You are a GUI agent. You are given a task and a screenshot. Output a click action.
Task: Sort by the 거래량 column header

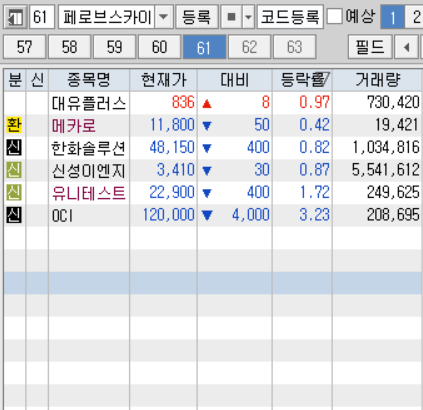377,80
